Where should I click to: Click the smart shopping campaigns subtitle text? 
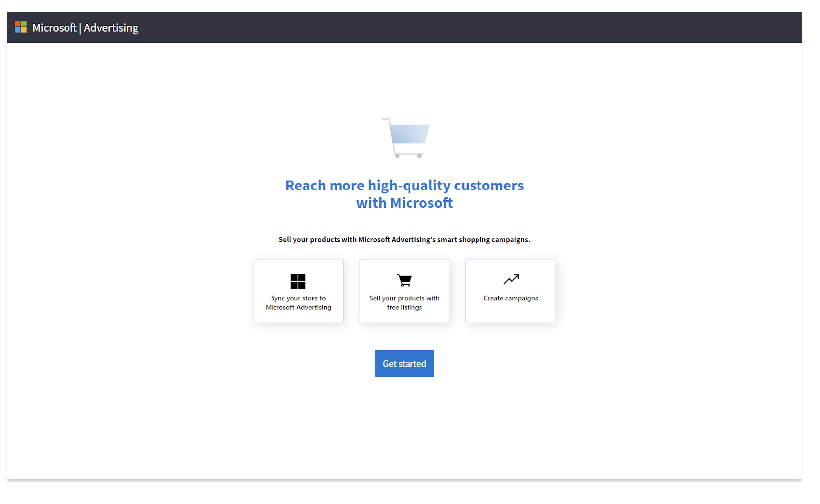(x=405, y=240)
